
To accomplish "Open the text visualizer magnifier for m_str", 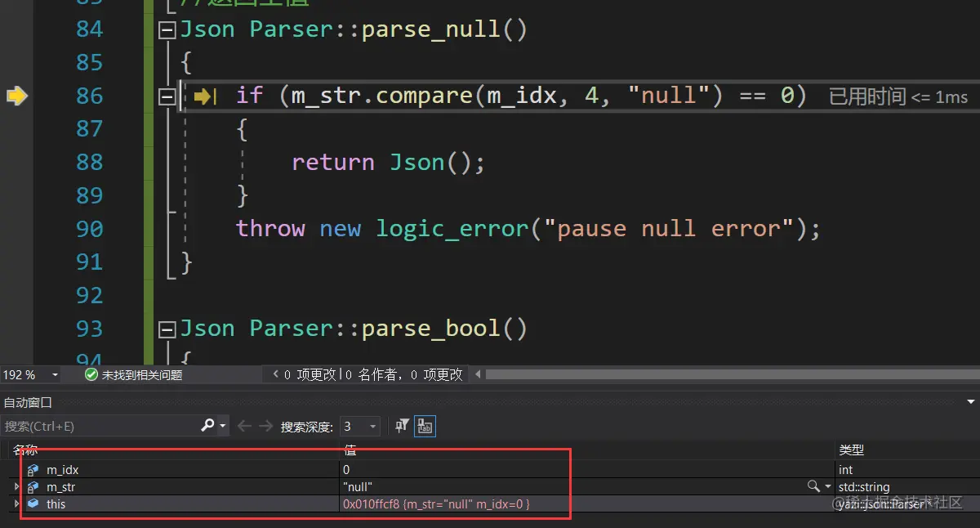I will pos(813,486).
